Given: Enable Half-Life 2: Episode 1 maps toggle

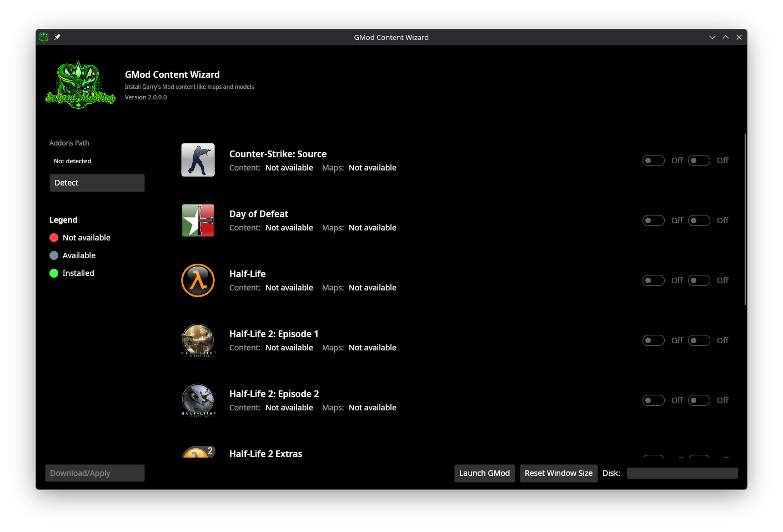Looking at the screenshot, I should (x=699, y=340).
